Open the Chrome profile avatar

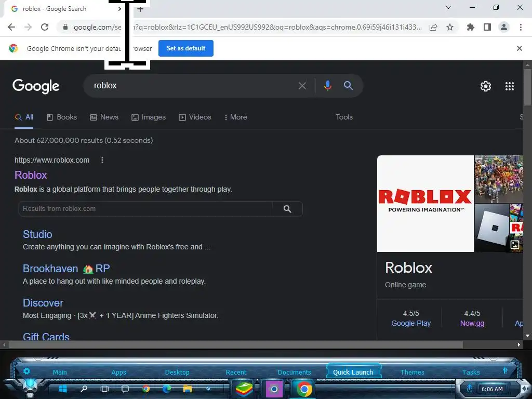(x=504, y=27)
